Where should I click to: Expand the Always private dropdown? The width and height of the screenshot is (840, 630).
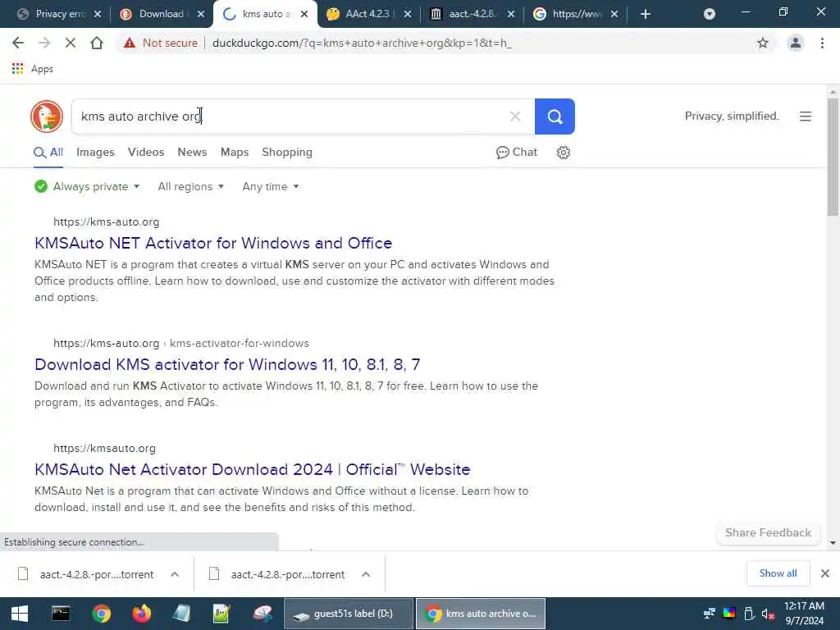tap(87, 186)
